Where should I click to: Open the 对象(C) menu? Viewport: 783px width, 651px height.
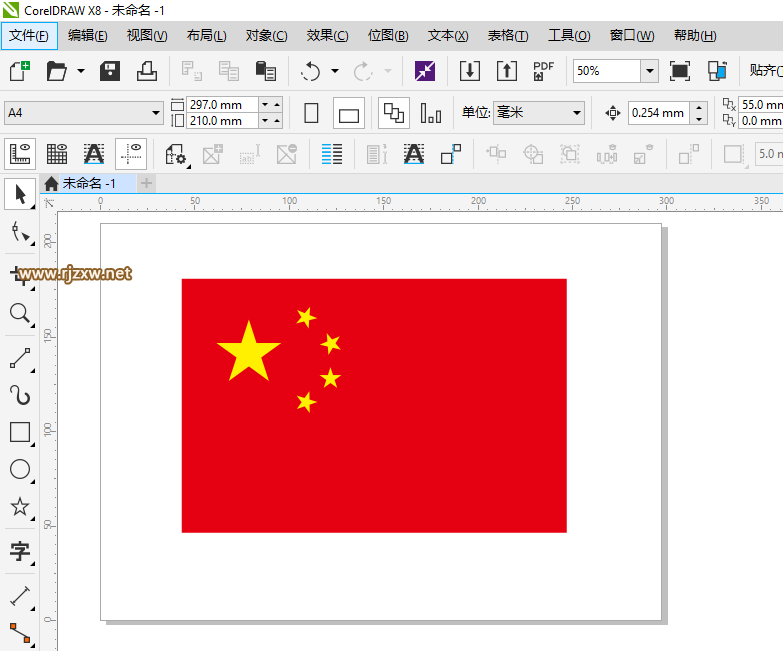(266, 35)
